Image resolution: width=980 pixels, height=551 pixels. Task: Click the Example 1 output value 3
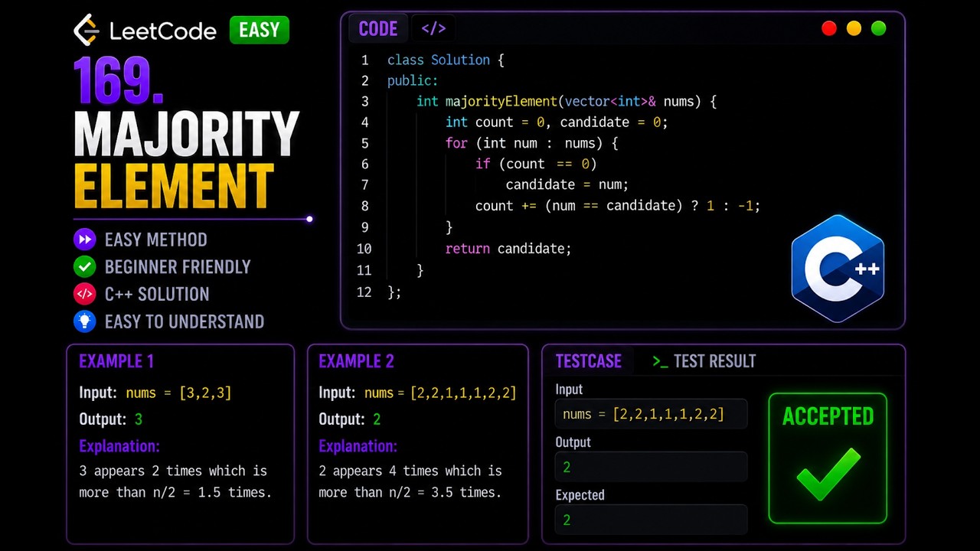coord(139,419)
